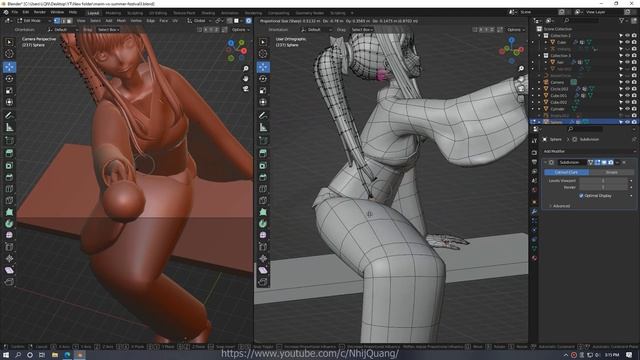Viewport: 640px width, 360px height.
Task: Open the Render menu
Action: (40, 12)
